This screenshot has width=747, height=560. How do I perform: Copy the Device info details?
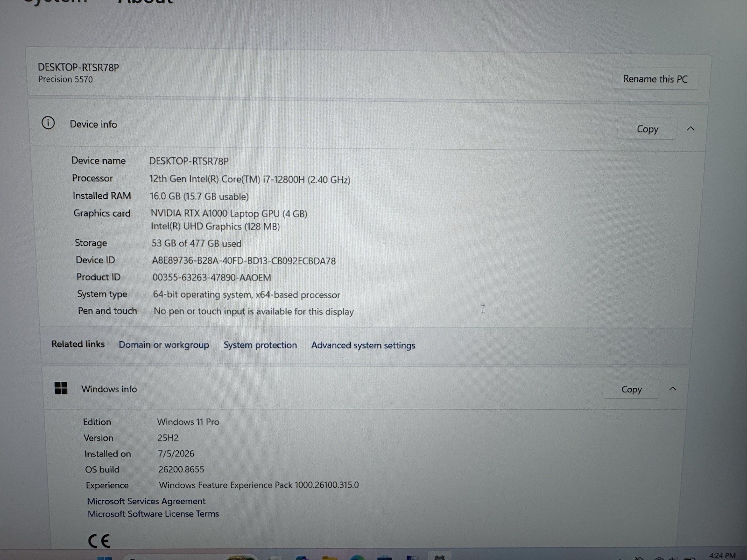(x=647, y=129)
